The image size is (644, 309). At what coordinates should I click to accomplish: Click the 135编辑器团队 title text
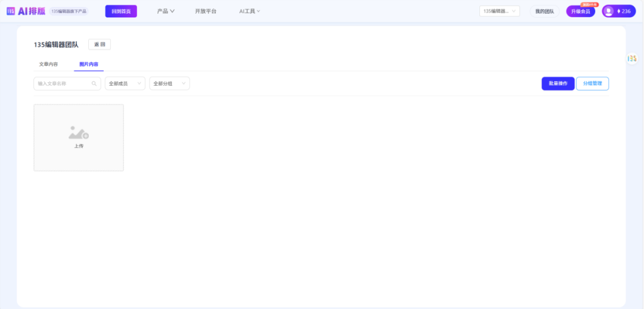point(56,45)
